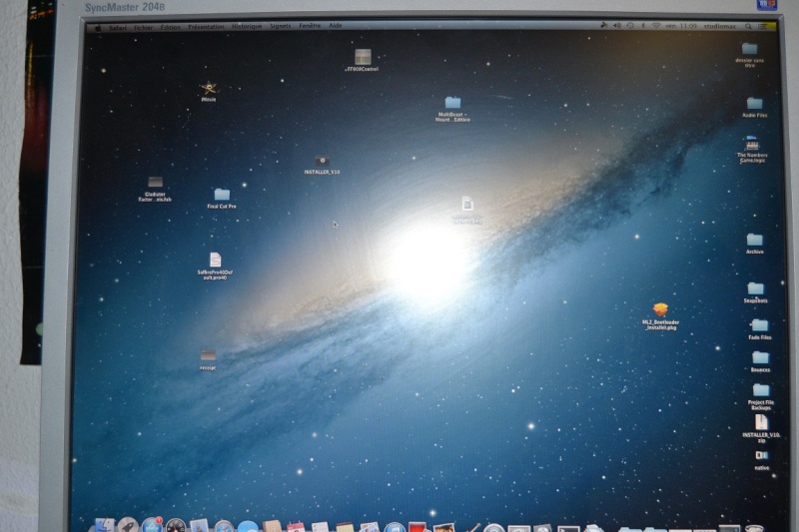Select the ML2_Bootloader_Installer.pkg package
This screenshot has height=532, width=799.
click(x=660, y=309)
